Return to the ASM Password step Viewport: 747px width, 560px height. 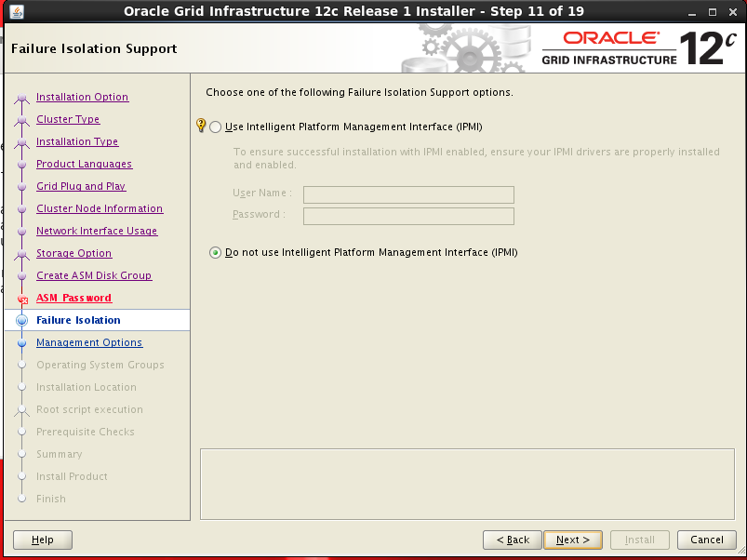tap(73, 298)
